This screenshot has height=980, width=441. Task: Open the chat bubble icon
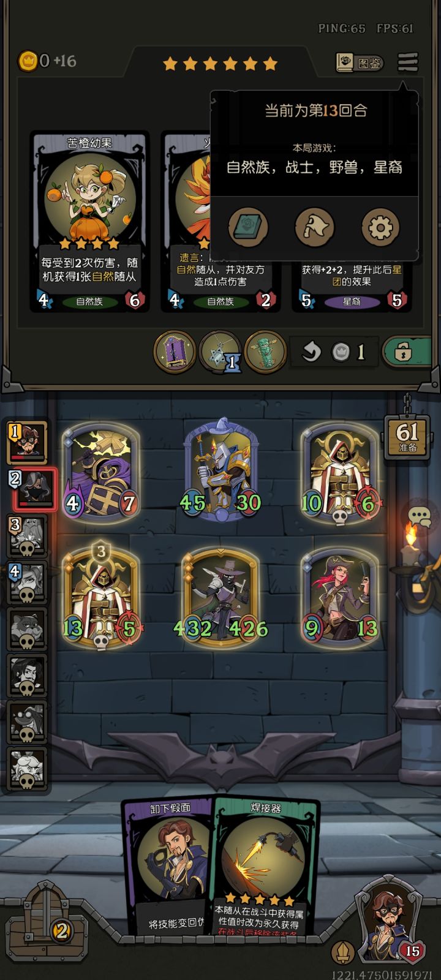(x=420, y=516)
